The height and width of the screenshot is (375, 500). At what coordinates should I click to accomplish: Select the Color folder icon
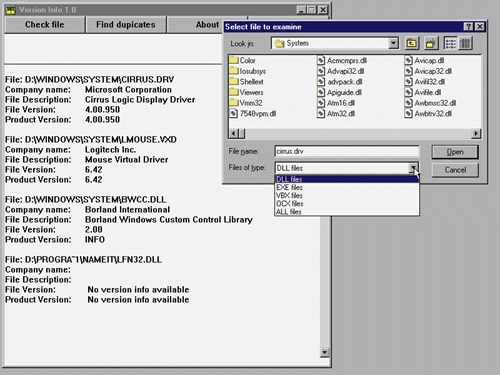click(234, 60)
